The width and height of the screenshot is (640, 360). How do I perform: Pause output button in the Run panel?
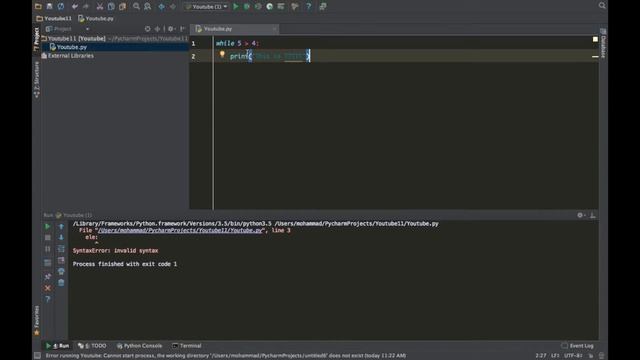pyautogui.click(x=47, y=249)
